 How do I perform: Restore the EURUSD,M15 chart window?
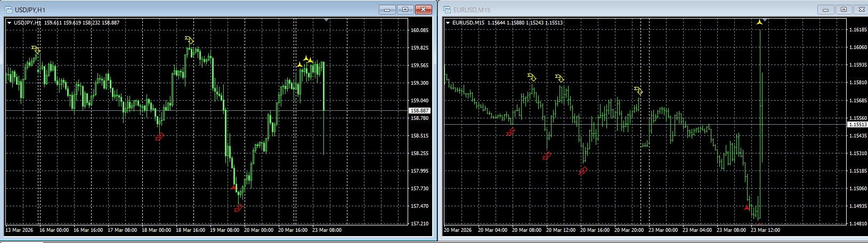pyautogui.click(x=843, y=9)
